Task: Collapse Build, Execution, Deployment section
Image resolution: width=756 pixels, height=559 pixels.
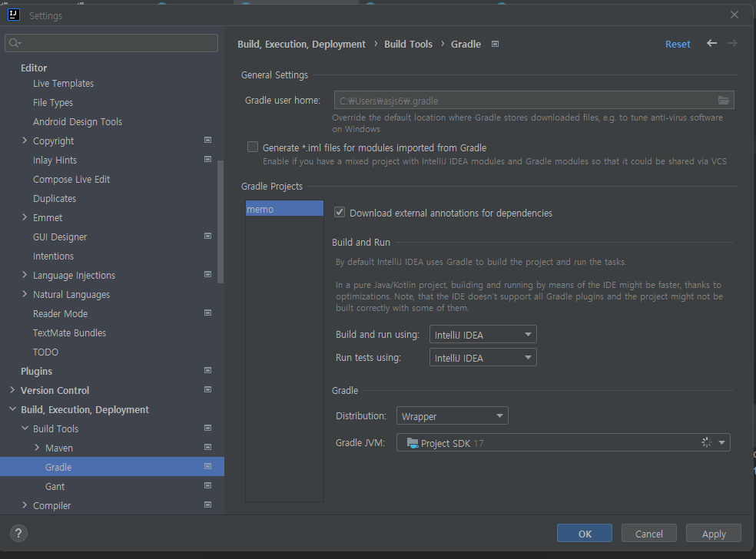Action: point(12,409)
